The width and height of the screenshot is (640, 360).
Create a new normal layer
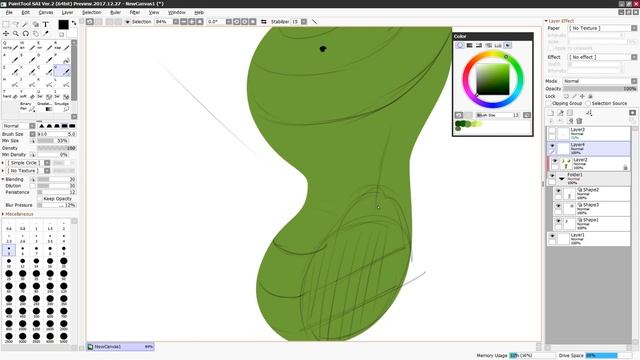click(x=551, y=113)
